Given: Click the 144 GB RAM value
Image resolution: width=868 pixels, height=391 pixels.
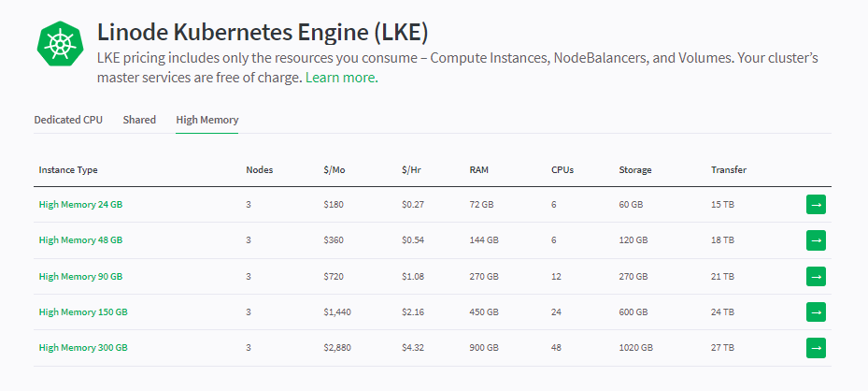Looking at the screenshot, I should point(484,240).
